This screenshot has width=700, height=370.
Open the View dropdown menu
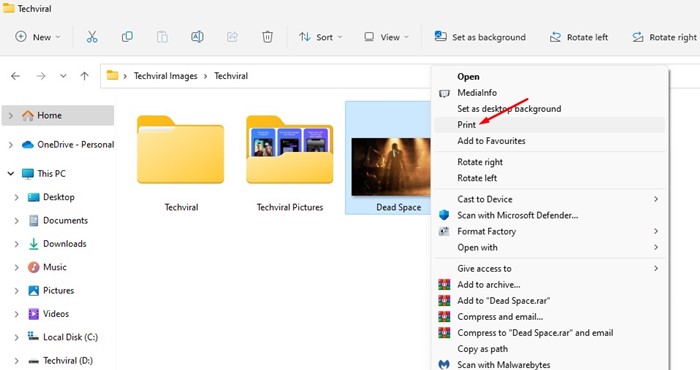(x=386, y=37)
